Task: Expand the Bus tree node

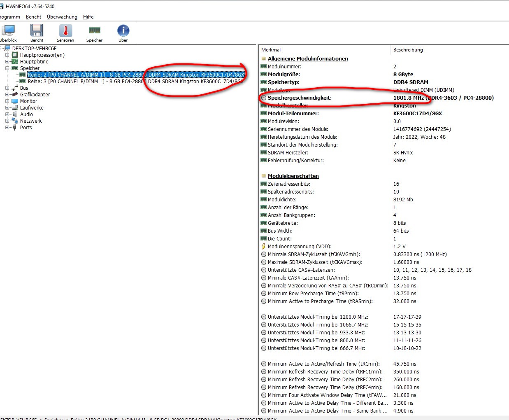Action: coord(7,88)
